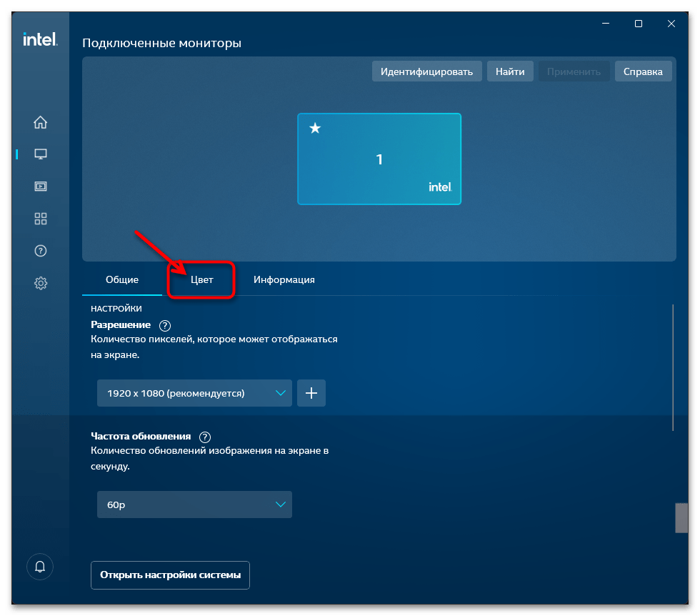
Task: Switch to the Цвет tab
Action: [201, 279]
